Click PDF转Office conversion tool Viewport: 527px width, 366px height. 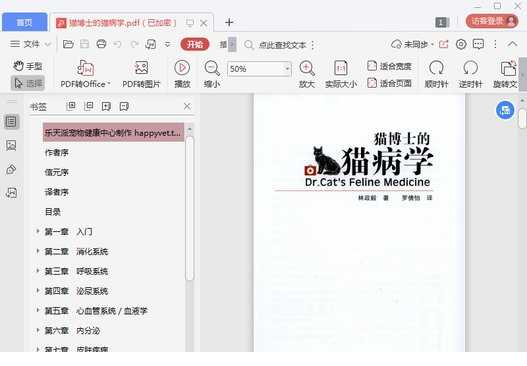pos(85,75)
